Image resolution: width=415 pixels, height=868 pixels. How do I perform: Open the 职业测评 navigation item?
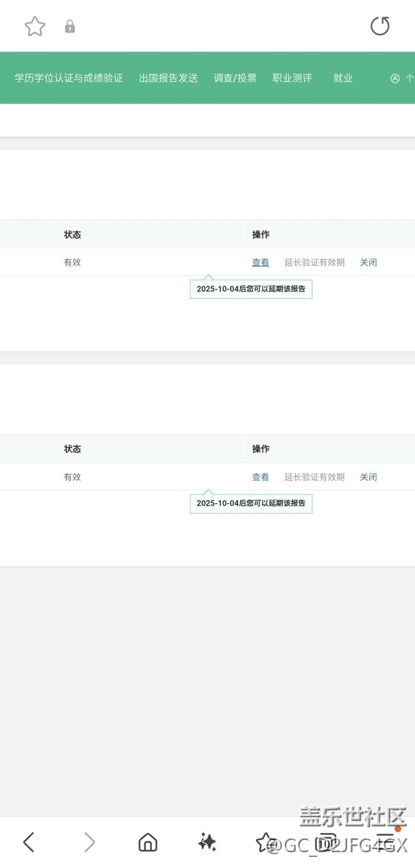292,78
